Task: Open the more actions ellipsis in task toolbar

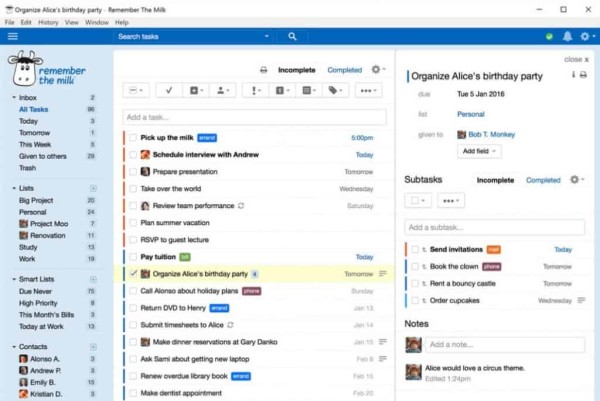Action: [x=368, y=91]
